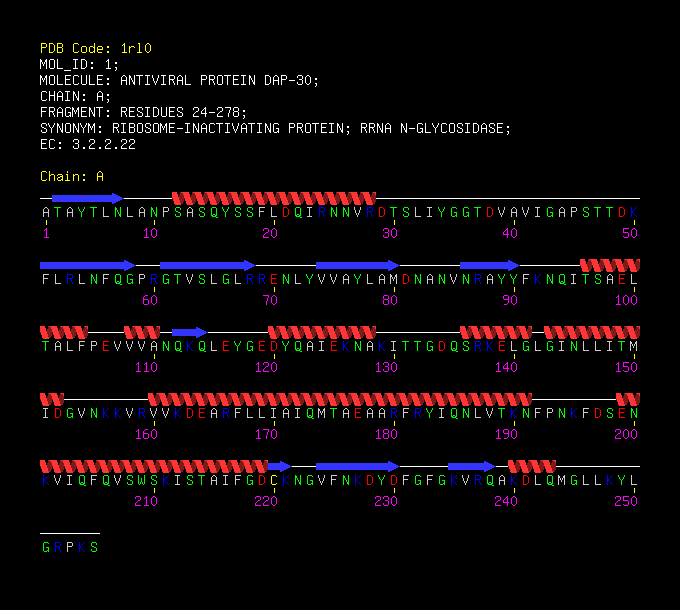Click residue number 90 label
The image size is (680, 610).
(x=510, y=300)
